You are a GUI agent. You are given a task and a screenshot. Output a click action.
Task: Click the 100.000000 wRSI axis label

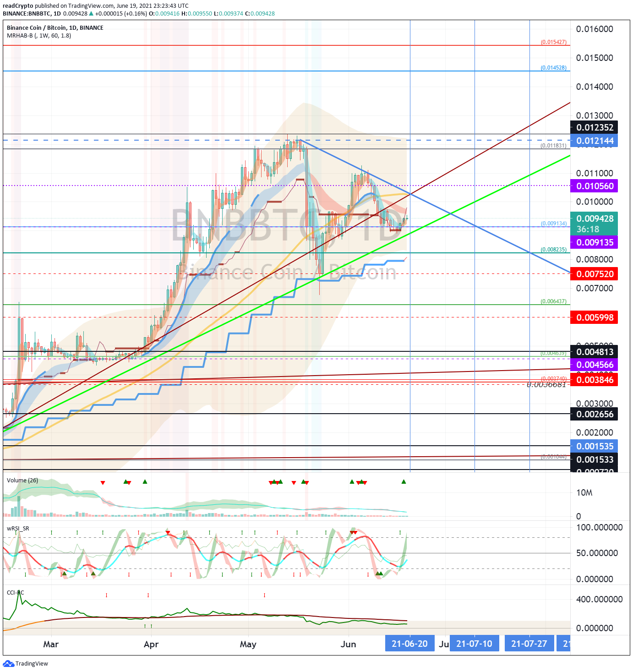click(x=599, y=527)
